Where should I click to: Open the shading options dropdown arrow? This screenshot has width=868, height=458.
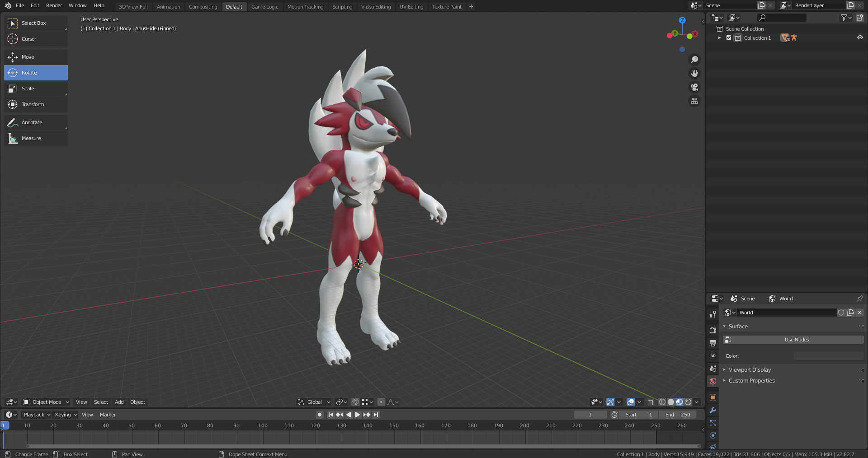[697, 402]
